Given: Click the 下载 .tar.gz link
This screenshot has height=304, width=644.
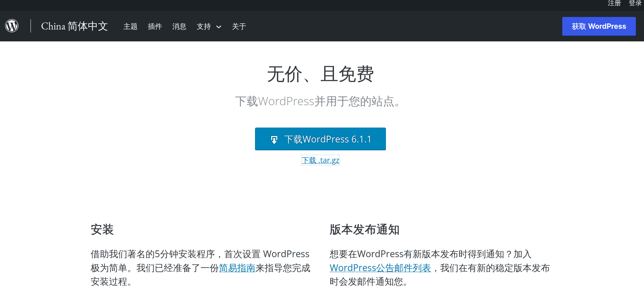Looking at the screenshot, I should [320, 160].
